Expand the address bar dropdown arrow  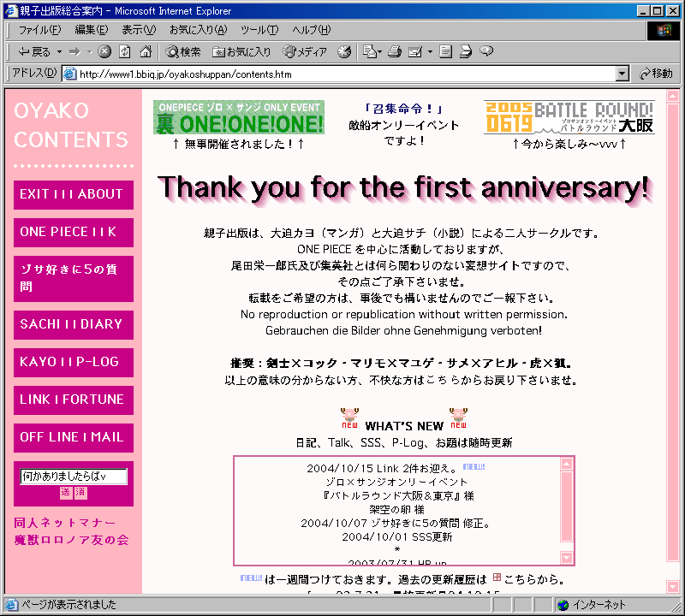coord(622,74)
